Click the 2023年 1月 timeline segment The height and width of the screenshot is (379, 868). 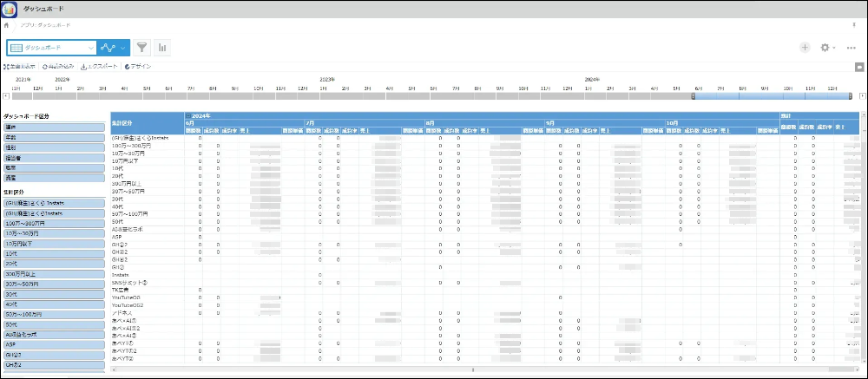(331, 95)
